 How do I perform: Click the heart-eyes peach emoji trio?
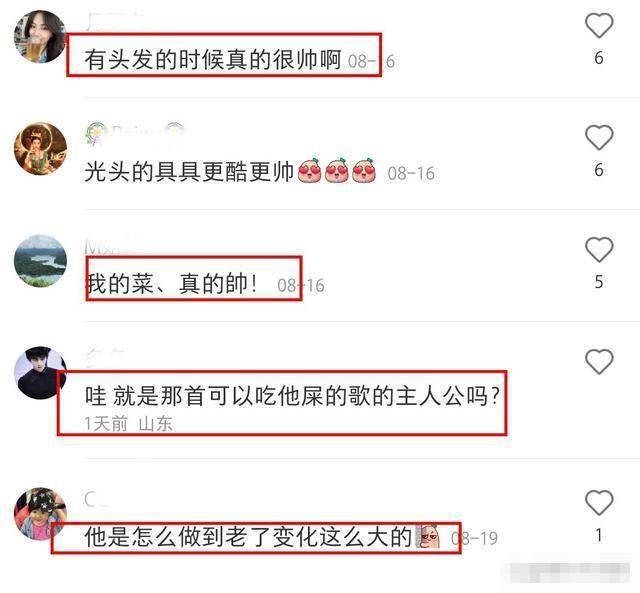click(337, 170)
